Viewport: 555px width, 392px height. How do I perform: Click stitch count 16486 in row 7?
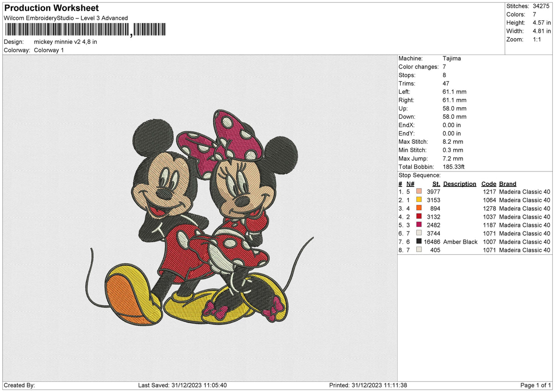point(432,241)
